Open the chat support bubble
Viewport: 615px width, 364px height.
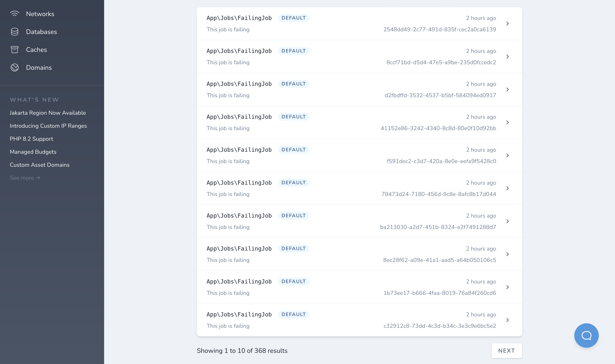point(586,335)
